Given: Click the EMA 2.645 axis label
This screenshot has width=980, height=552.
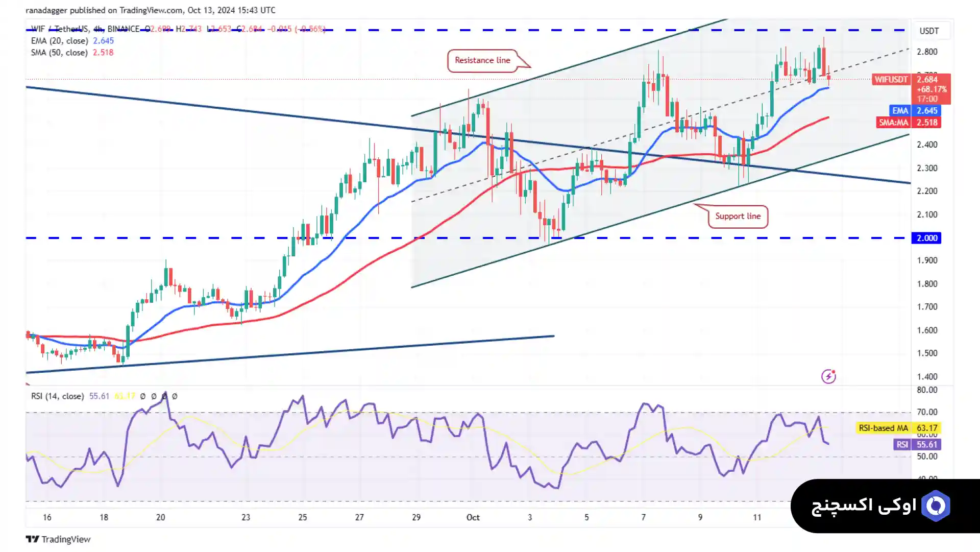Looking at the screenshot, I should click(x=915, y=111).
